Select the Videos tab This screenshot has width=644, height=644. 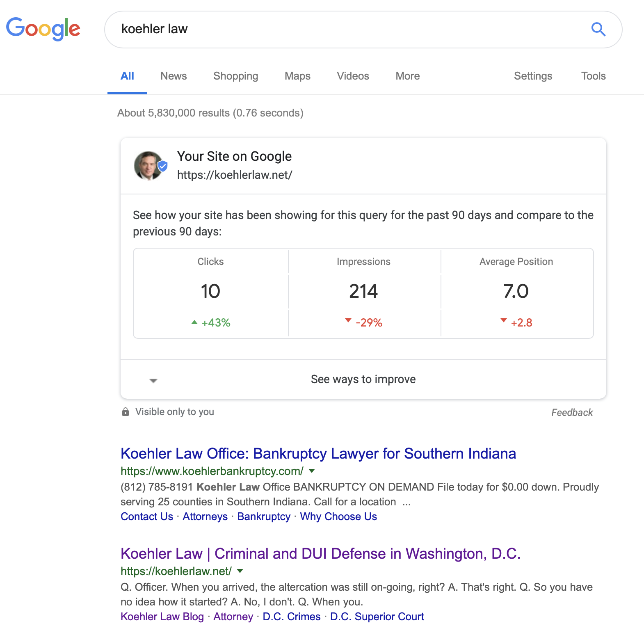point(353,76)
